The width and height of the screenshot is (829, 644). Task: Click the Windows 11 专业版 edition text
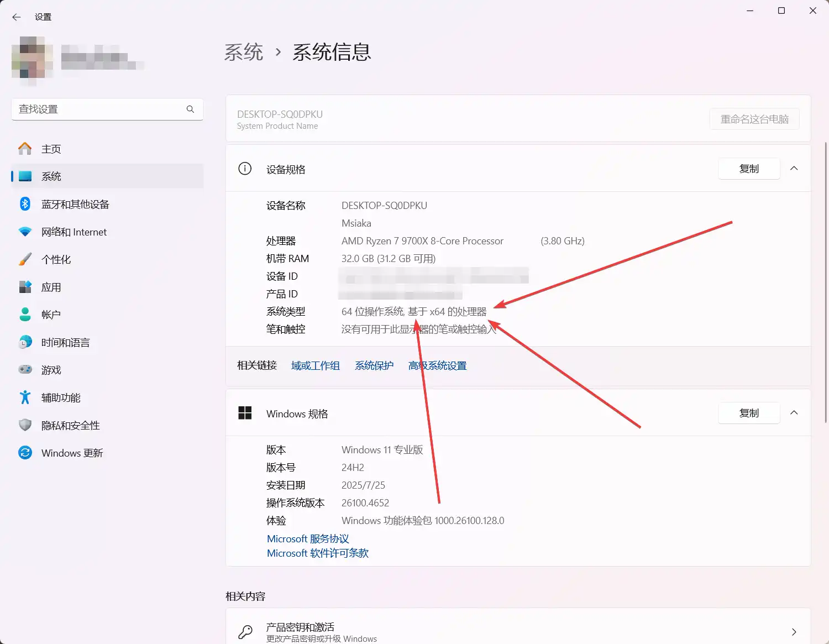pos(382,449)
